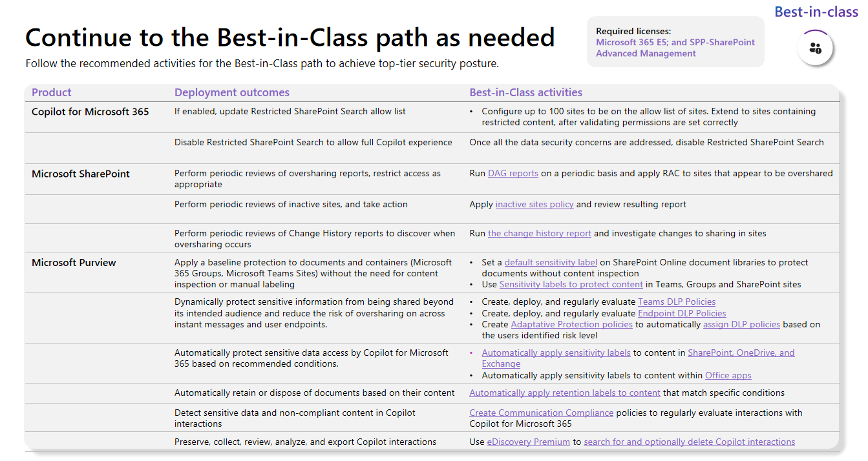Open the eDiscovery Premium link

[529, 442]
